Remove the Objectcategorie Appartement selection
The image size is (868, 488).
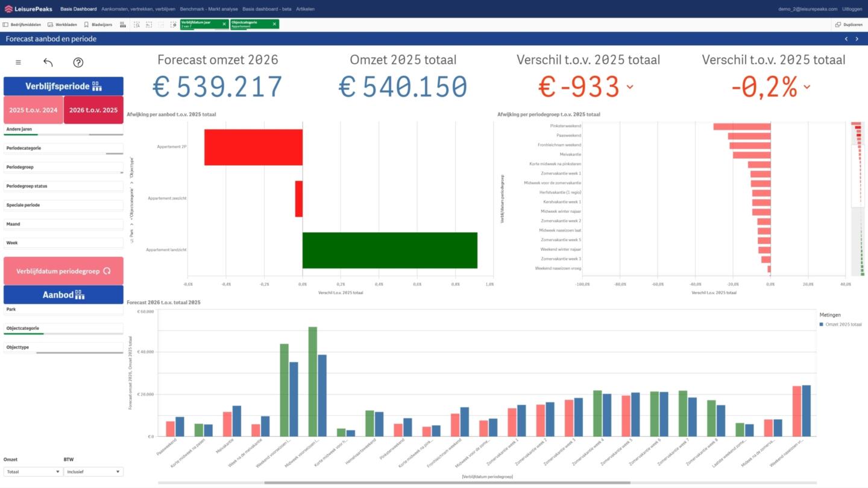pos(274,24)
